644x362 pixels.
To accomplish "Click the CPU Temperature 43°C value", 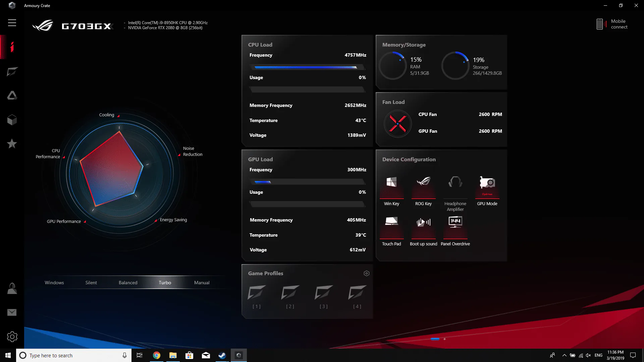I will click(361, 120).
